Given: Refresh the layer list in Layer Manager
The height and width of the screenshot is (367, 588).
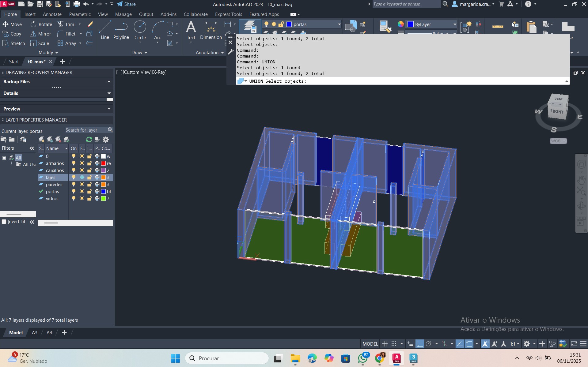Looking at the screenshot, I should click(x=89, y=140).
